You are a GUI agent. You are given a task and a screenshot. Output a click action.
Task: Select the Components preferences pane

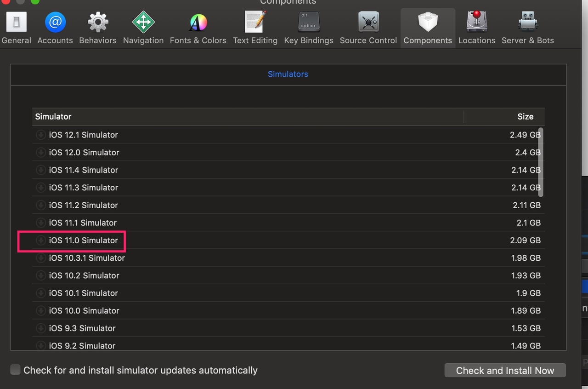[428, 28]
